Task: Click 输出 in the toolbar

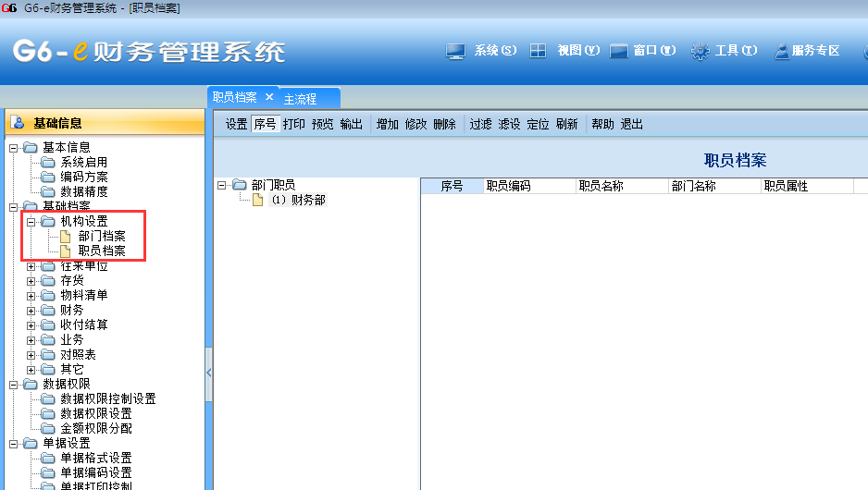Action: [351, 124]
